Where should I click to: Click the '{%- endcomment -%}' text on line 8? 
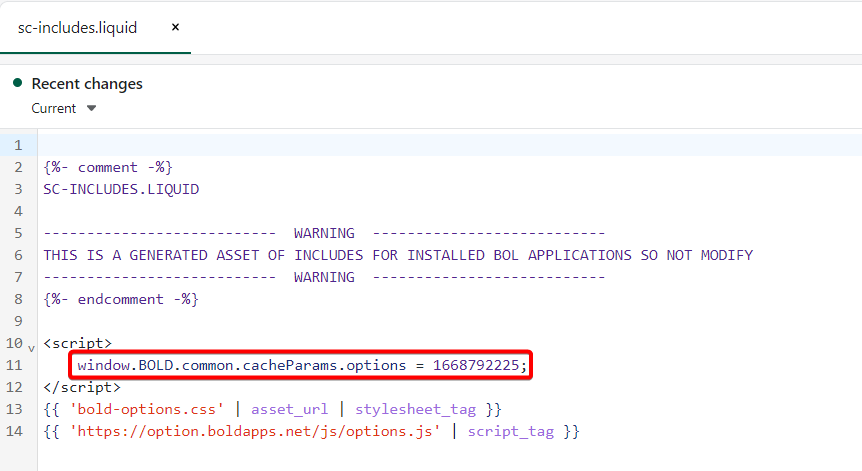tap(121, 299)
